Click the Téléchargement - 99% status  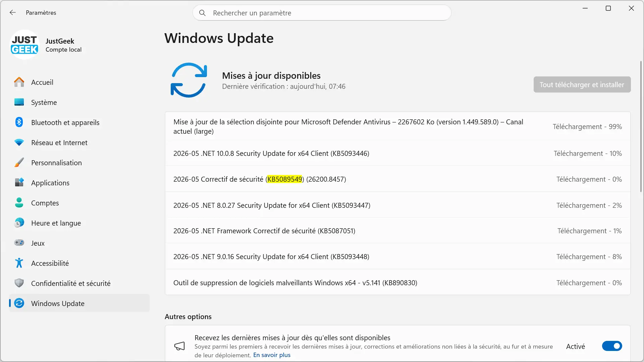(587, 127)
